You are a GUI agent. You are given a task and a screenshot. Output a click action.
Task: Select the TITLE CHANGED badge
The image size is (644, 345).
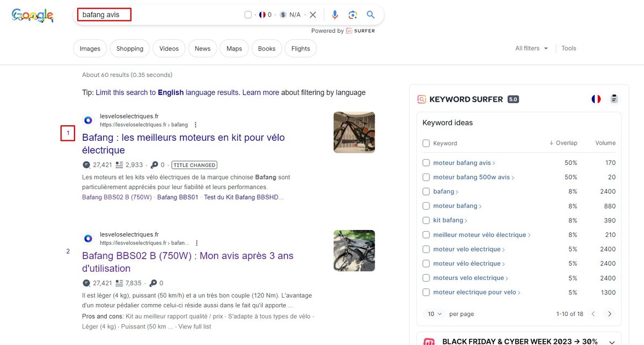coord(194,165)
